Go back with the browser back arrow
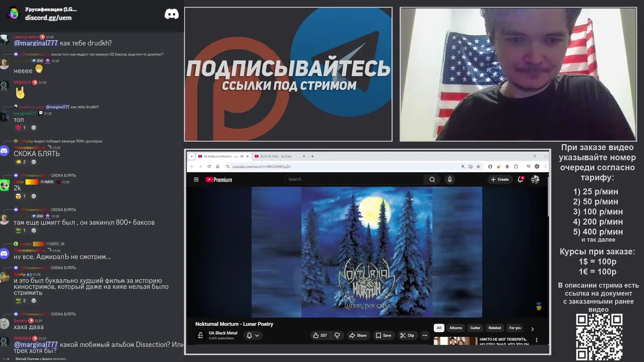The width and height of the screenshot is (644, 362). (x=192, y=166)
